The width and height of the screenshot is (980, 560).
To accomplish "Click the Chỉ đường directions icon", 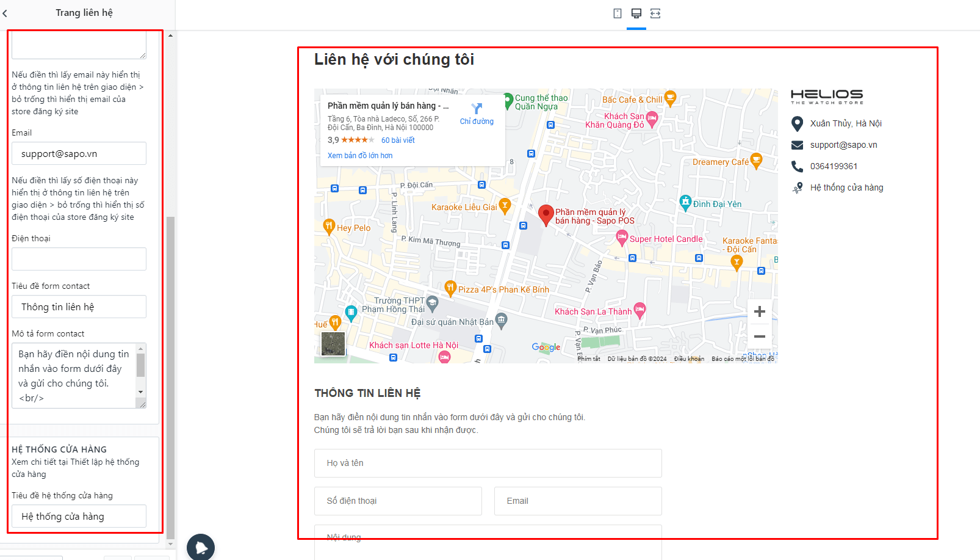I will pos(477,109).
